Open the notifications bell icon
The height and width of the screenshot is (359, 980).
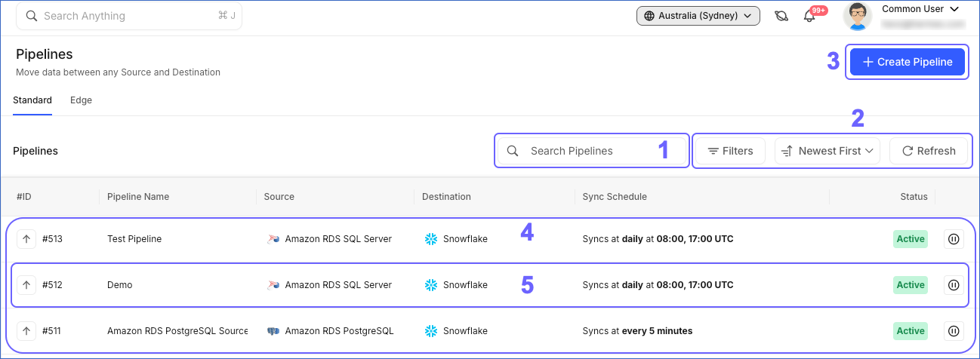point(809,17)
